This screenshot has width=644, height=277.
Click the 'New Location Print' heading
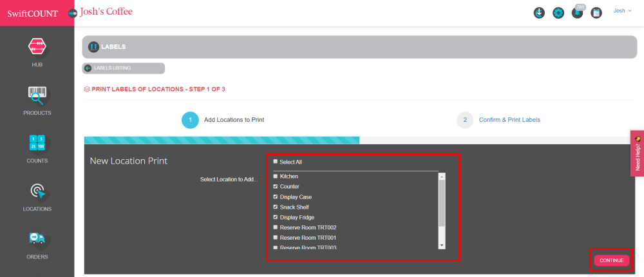tap(129, 160)
